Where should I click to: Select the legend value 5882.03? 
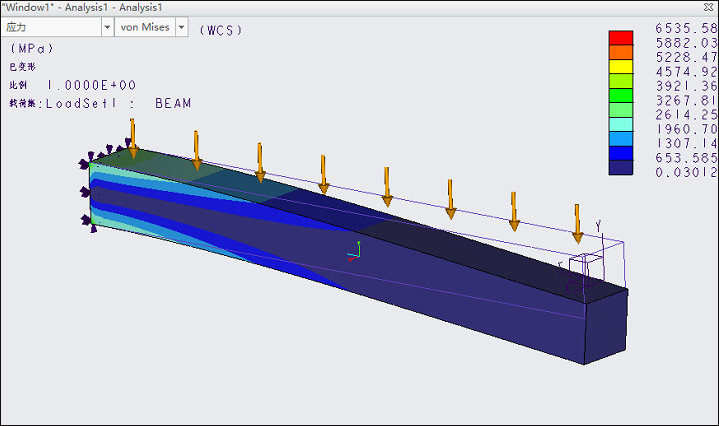(x=686, y=43)
